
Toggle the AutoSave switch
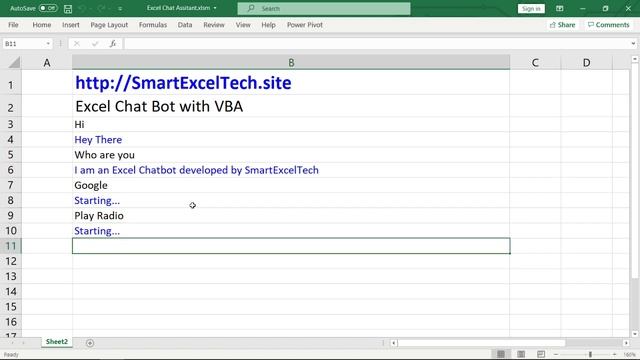[48, 8]
